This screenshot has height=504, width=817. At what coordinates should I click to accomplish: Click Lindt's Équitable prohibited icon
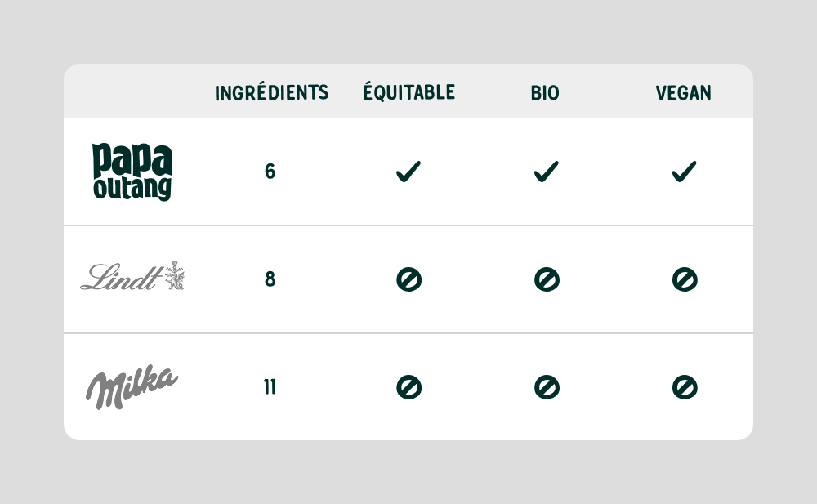tap(408, 279)
